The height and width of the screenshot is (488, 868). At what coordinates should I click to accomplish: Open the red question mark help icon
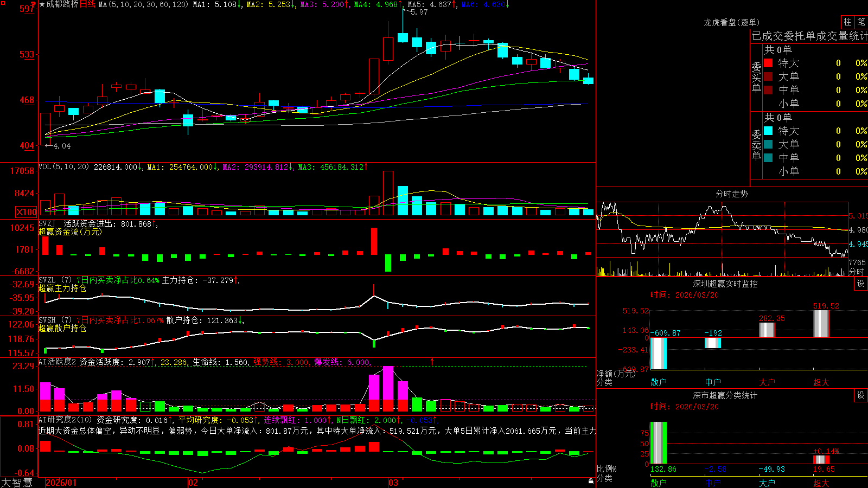pyautogui.click(x=33, y=5)
